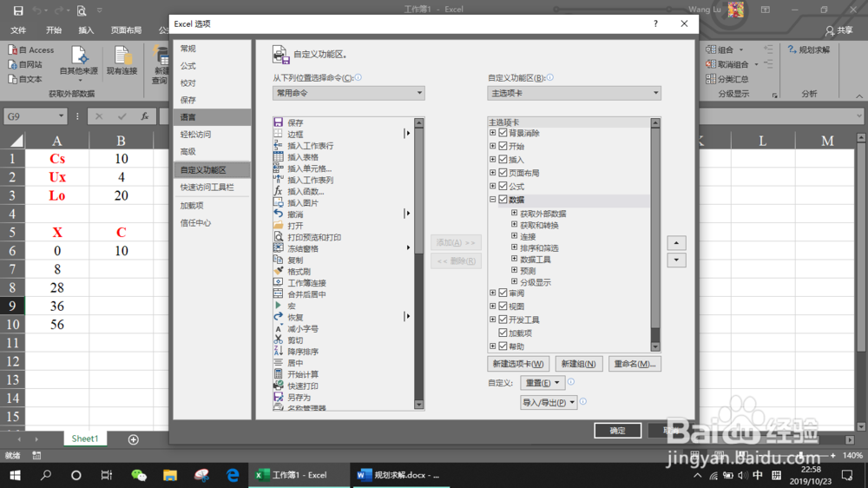Click the 降序排序 command icon
This screenshot has height=488, width=868.
[279, 351]
